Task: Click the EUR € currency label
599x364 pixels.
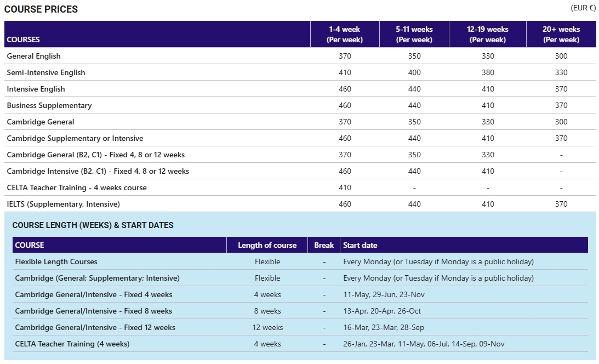Action: tap(583, 8)
